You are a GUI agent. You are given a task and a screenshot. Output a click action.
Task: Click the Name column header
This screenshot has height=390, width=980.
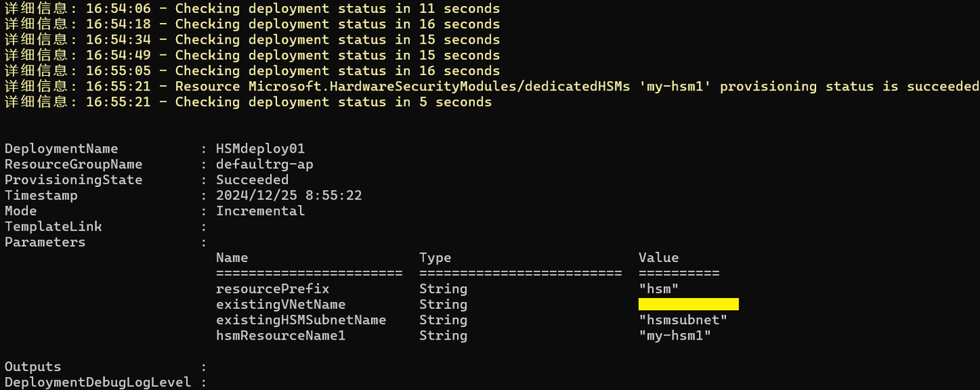232,257
